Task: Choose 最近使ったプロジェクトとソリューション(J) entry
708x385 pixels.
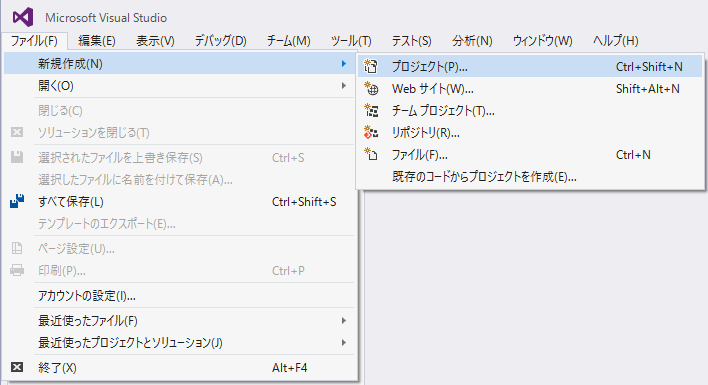Action: [x=179, y=343]
